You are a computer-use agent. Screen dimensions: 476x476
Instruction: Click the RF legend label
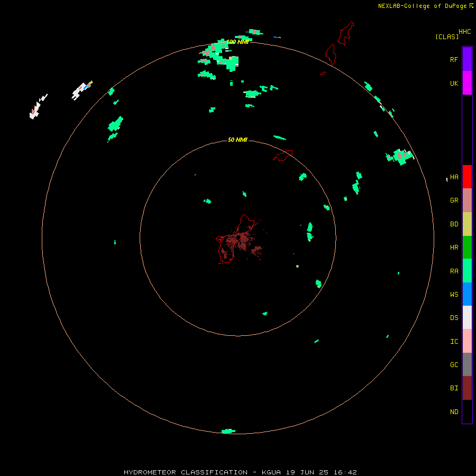(x=454, y=59)
